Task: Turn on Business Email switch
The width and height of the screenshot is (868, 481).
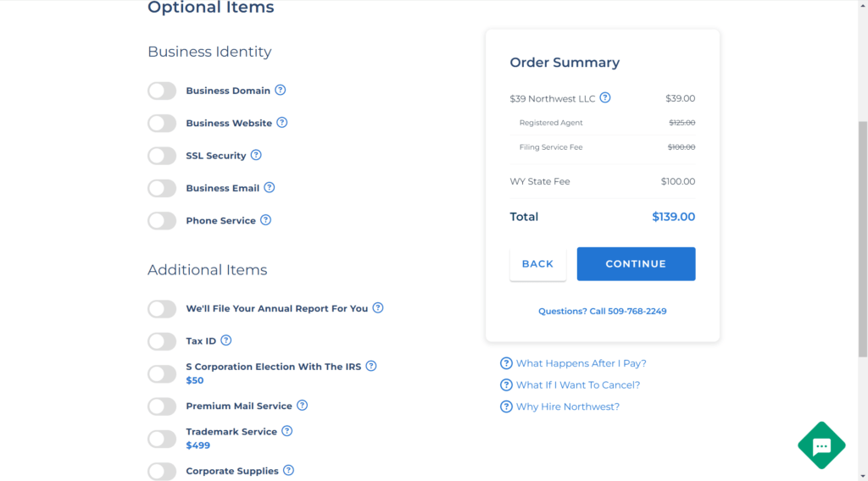Action: 162,189
